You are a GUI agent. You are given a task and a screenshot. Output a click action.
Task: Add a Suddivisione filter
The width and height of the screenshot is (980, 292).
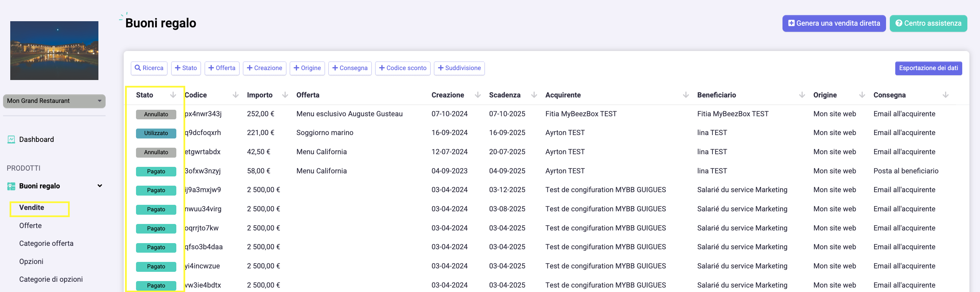[x=459, y=68]
